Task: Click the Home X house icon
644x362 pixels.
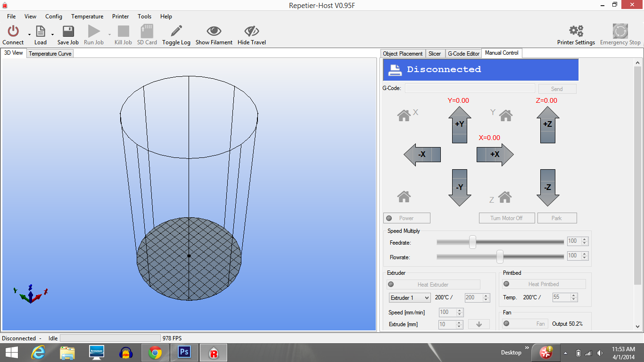Action: [x=404, y=115]
